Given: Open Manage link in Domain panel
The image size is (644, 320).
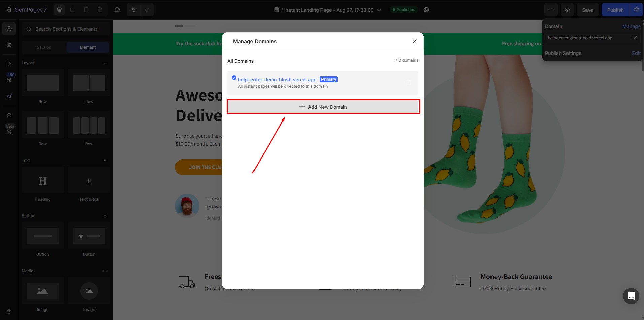Looking at the screenshot, I should point(631,26).
